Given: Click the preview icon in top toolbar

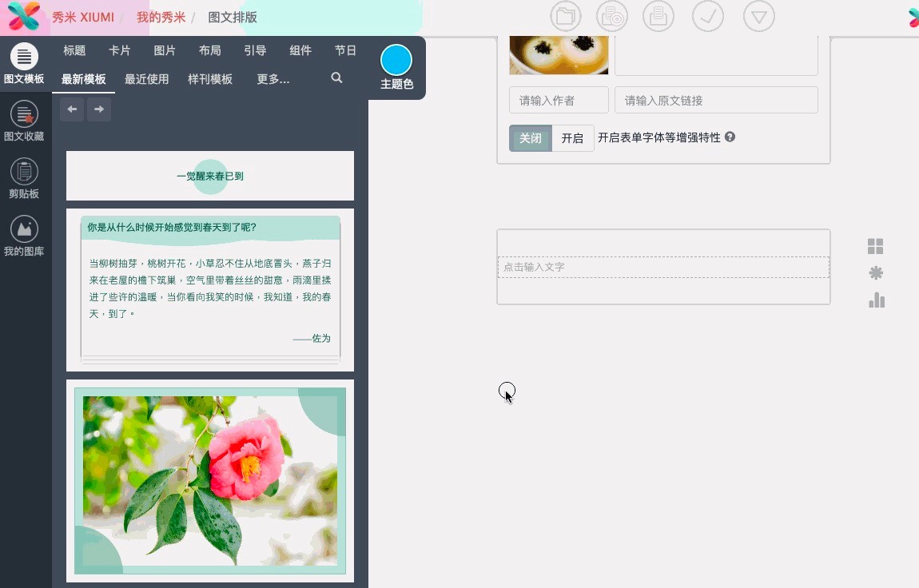Looking at the screenshot, I should [612, 17].
